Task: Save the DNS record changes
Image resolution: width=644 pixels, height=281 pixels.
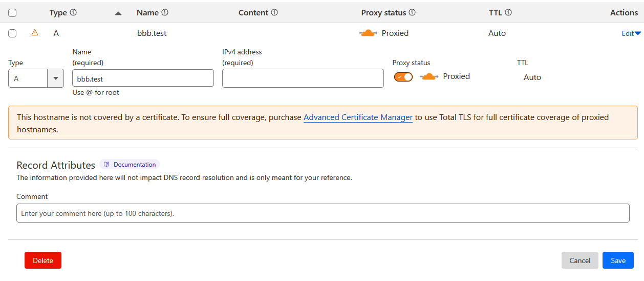Action: pos(618,260)
